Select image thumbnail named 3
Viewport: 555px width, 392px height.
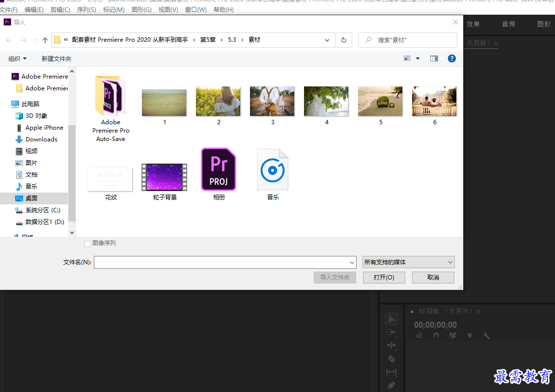pos(272,106)
